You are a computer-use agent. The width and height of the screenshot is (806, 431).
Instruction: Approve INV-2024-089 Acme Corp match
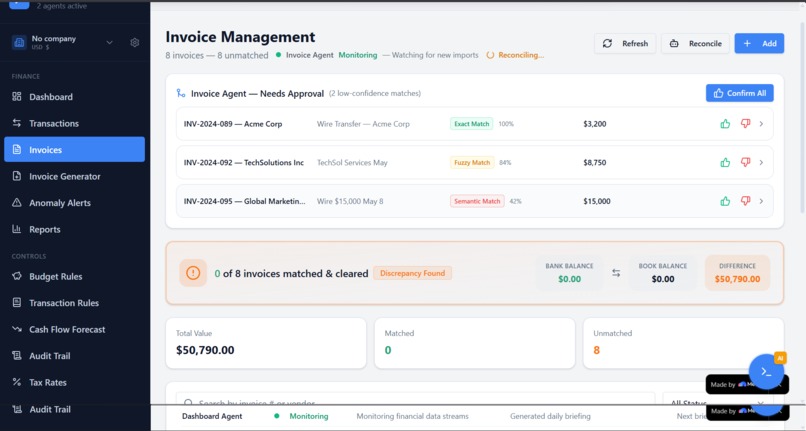point(725,123)
